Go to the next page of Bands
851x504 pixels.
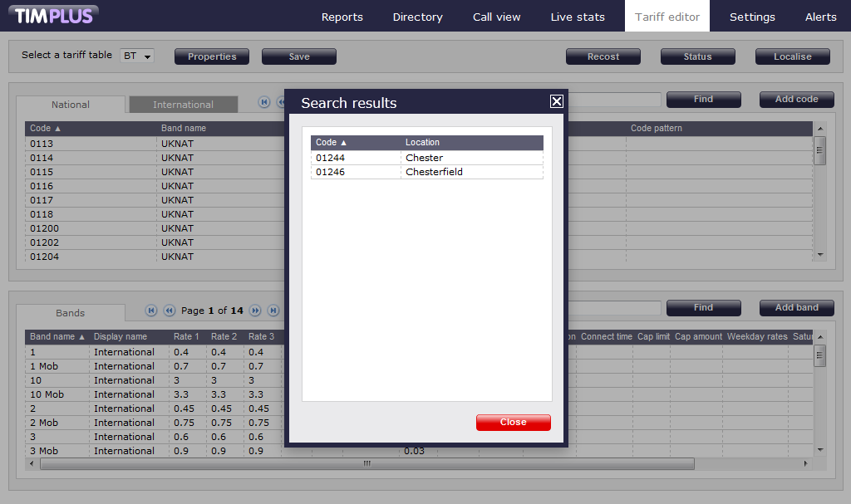tap(255, 311)
